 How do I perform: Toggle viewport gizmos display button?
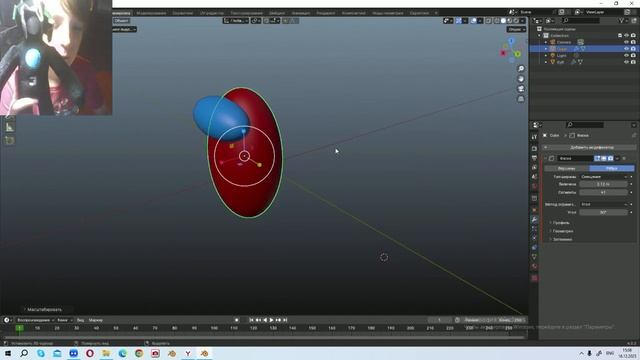(x=459, y=20)
